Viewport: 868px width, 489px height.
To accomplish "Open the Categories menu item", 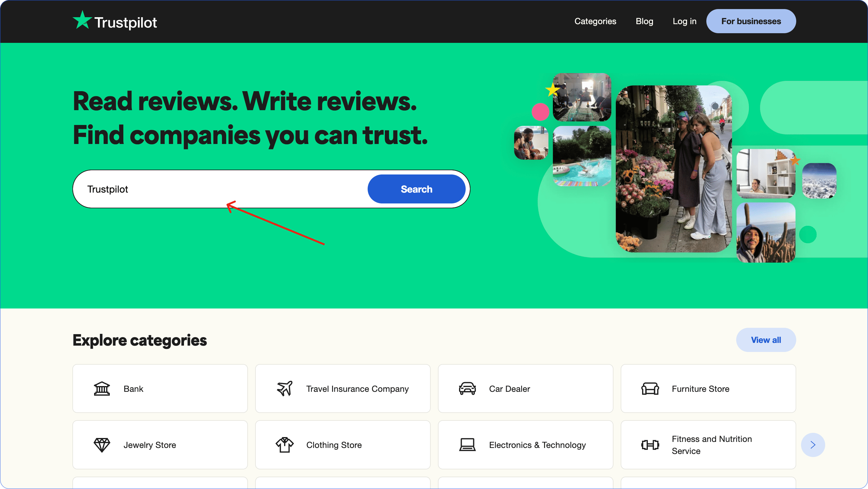I will tap(595, 21).
